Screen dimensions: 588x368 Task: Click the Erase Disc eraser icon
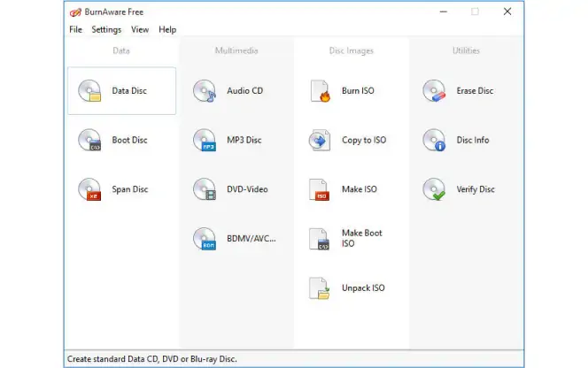click(x=434, y=91)
